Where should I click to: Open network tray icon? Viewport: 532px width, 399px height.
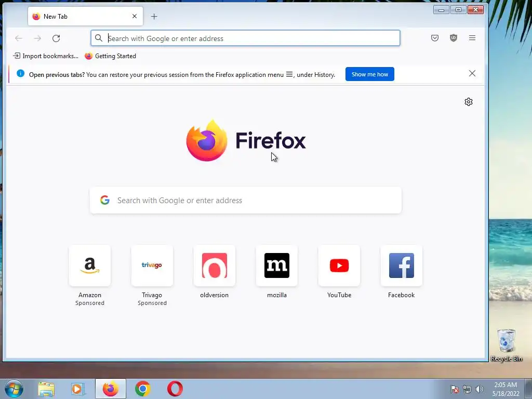467,389
